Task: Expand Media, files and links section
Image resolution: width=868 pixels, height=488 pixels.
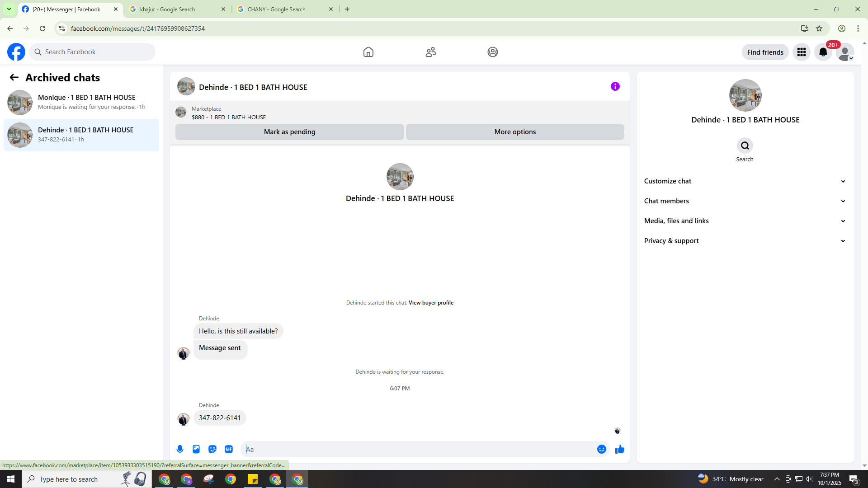Action: pos(745,221)
